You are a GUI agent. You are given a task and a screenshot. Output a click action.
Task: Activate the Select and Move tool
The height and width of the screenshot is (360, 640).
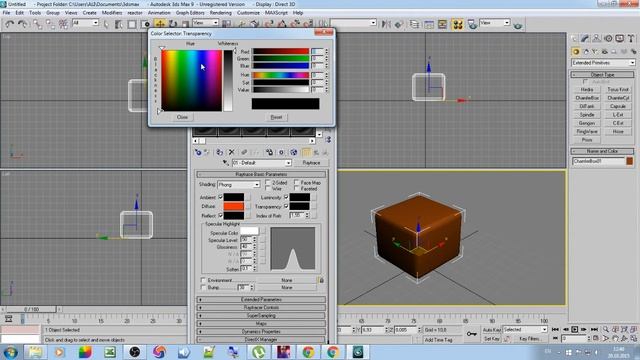point(160,24)
